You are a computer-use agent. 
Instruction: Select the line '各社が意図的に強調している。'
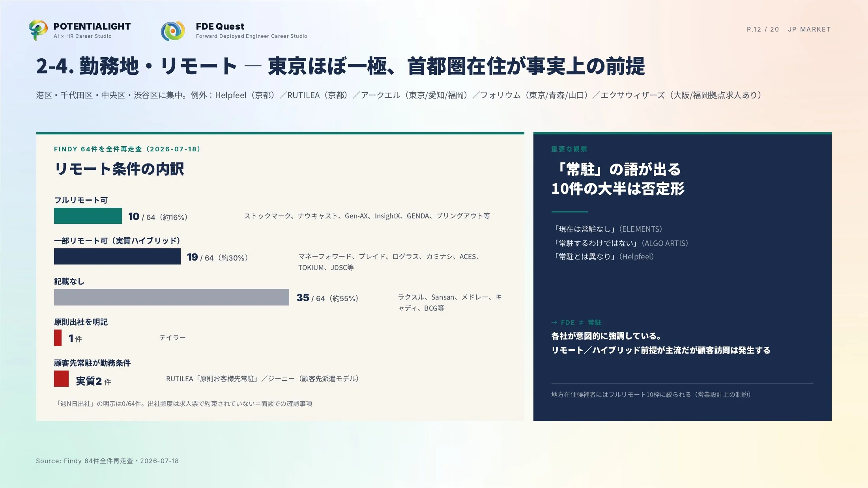(x=606, y=336)
